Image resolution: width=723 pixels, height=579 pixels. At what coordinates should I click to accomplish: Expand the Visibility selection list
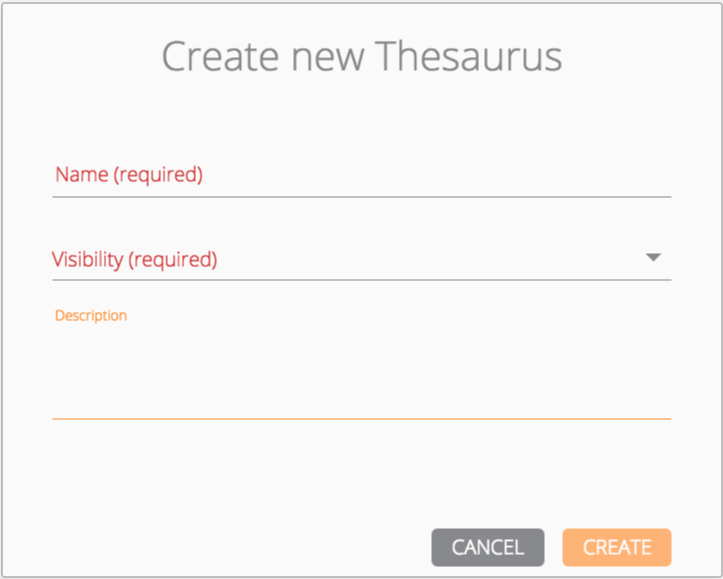pos(361,260)
